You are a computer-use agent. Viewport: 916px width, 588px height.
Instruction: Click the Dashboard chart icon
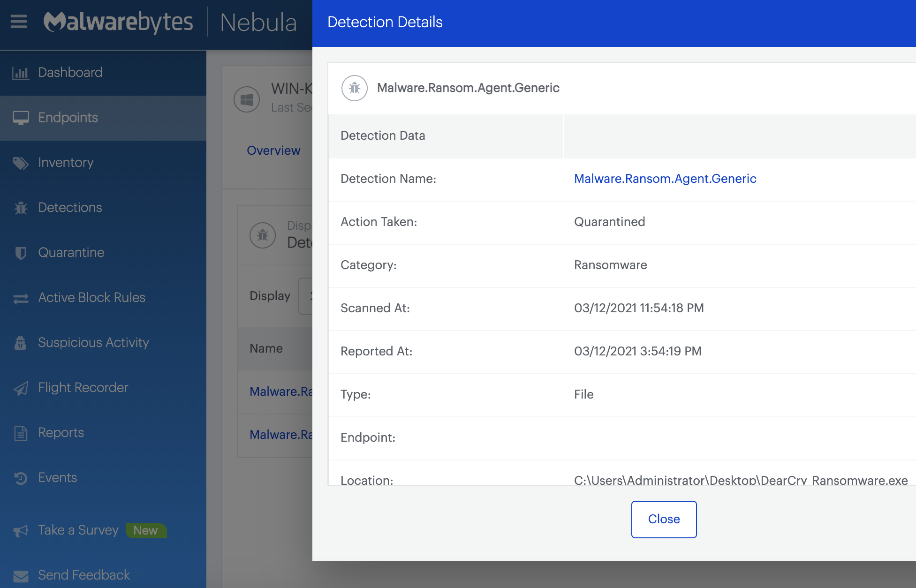pos(20,73)
